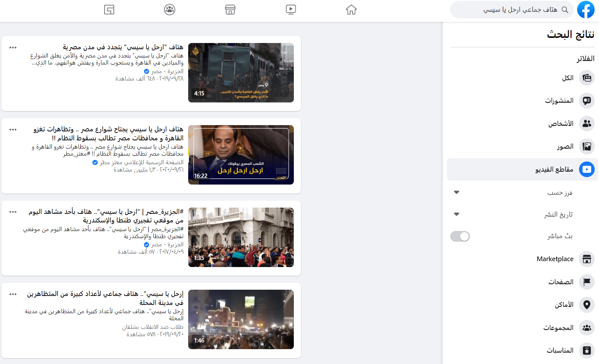This screenshot has height=364, width=599.
Task: Click the مقاطع الفيديو filter icon
Action: point(586,169)
